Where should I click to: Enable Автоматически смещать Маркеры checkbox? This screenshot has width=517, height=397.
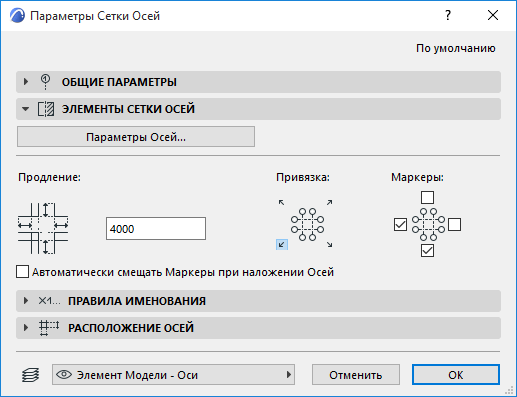pyautogui.click(x=22, y=272)
